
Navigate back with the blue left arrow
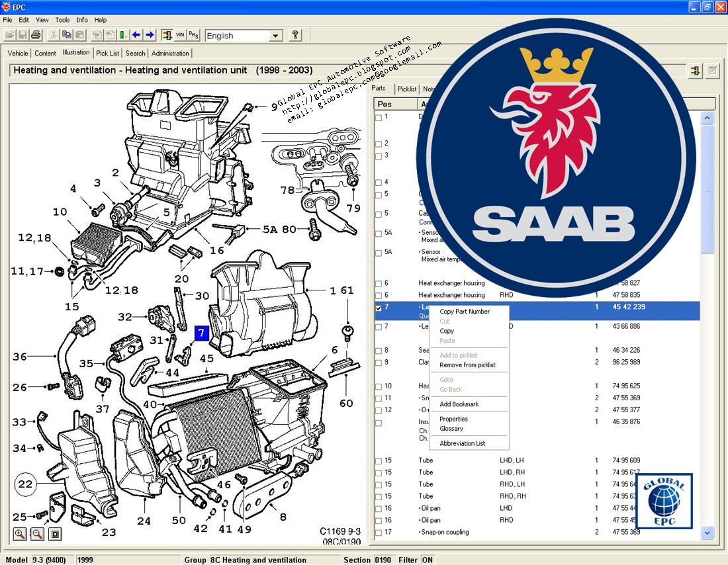[x=136, y=35]
